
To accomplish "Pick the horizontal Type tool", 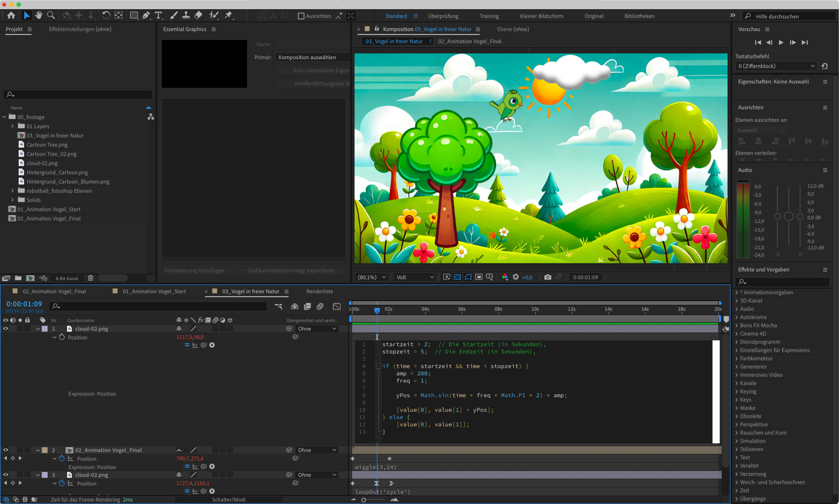I will (x=158, y=15).
